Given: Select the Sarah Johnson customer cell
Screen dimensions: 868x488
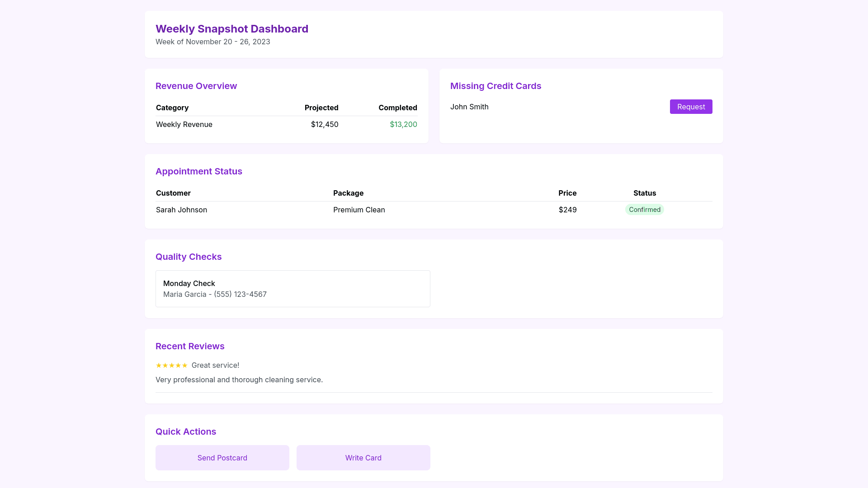Looking at the screenshot, I should [181, 210].
